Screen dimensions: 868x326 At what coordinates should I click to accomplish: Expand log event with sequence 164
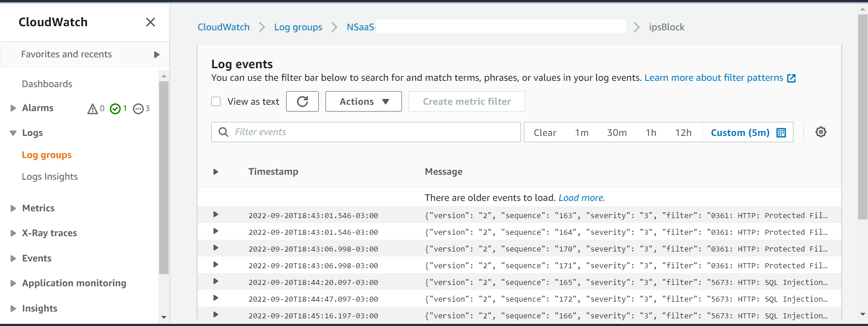point(216,231)
